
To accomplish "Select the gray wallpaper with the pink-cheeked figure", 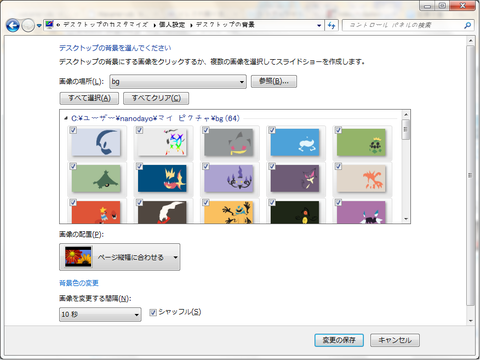I will click(x=229, y=143).
